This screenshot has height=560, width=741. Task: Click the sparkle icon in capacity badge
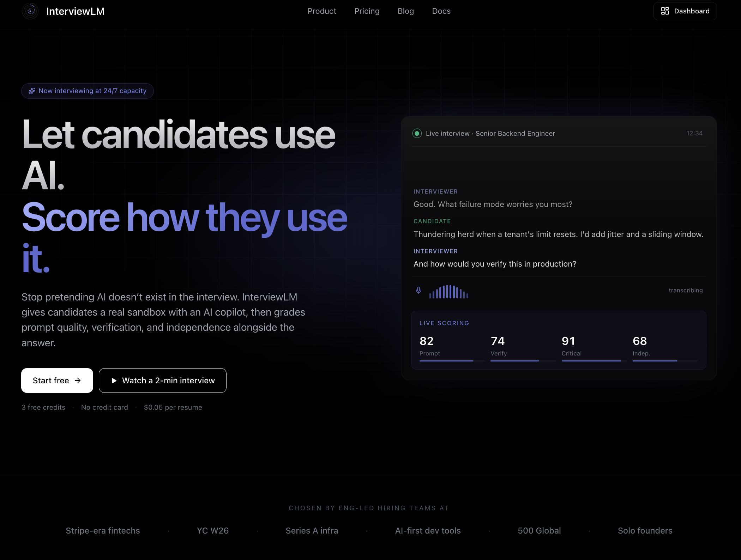[32, 91]
